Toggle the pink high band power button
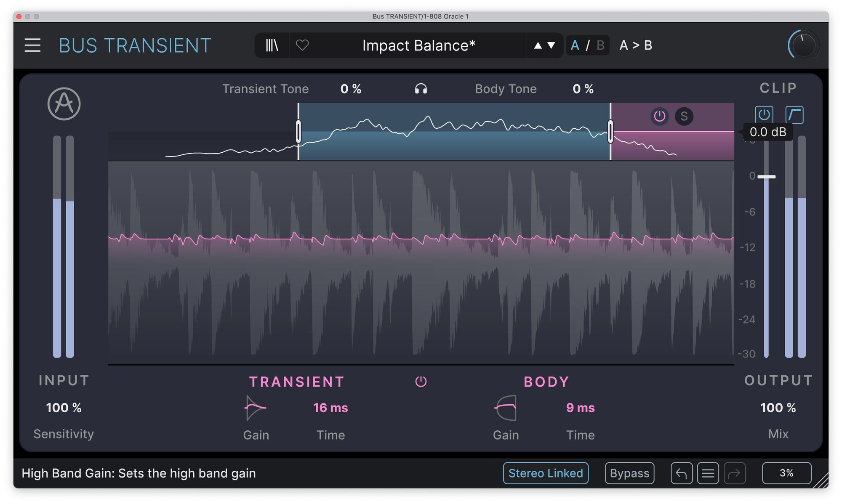This screenshot has width=842, height=504. (x=659, y=116)
